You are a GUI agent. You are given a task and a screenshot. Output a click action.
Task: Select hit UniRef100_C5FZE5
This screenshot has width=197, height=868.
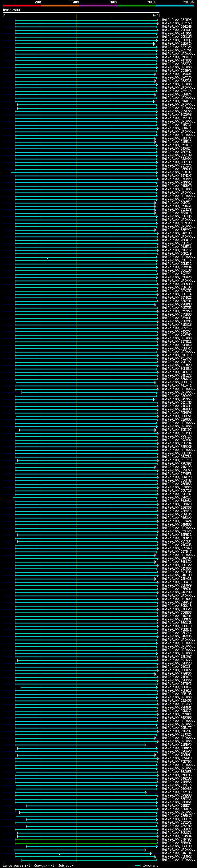(x=176, y=243)
